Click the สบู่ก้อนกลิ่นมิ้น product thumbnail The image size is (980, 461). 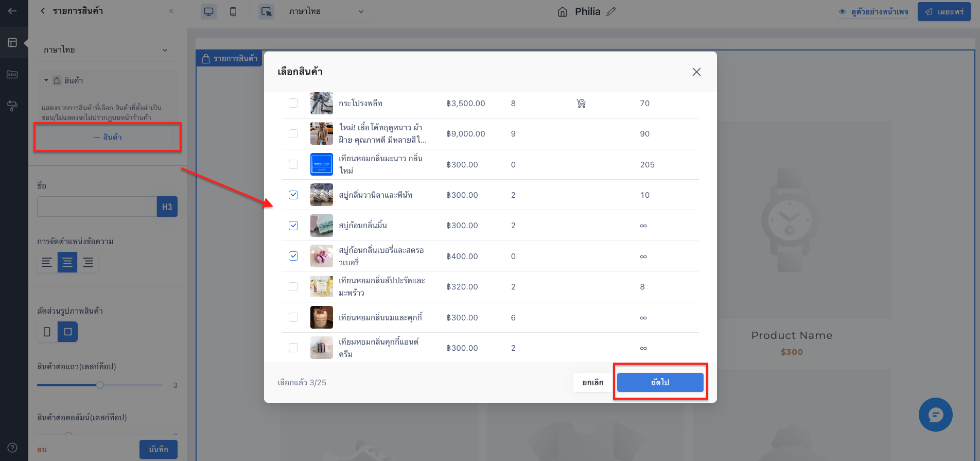pos(322,225)
